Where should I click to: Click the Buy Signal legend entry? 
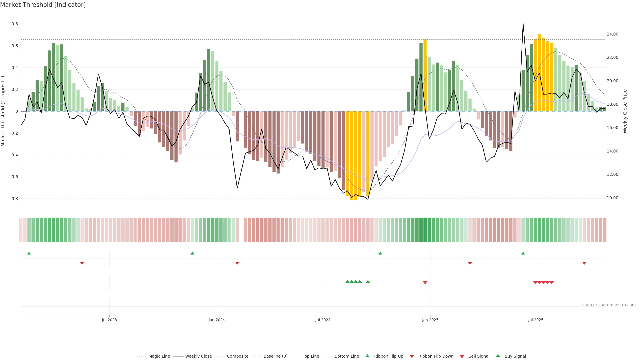point(515,356)
